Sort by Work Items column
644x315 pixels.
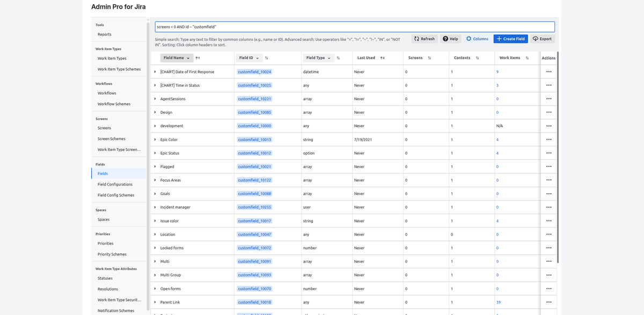[x=528, y=58]
